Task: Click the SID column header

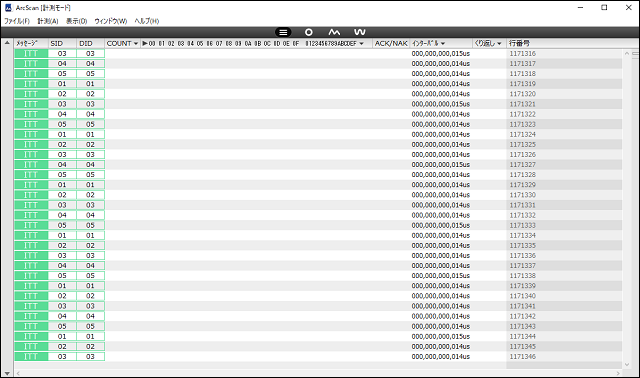Action: [x=62, y=43]
